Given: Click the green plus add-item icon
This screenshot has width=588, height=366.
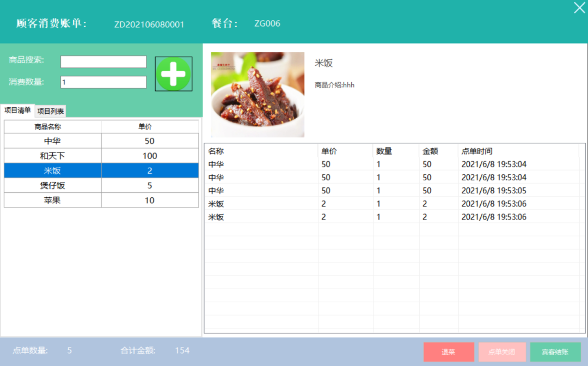Looking at the screenshot, I should pyautogui.click(x=173, y=74).
